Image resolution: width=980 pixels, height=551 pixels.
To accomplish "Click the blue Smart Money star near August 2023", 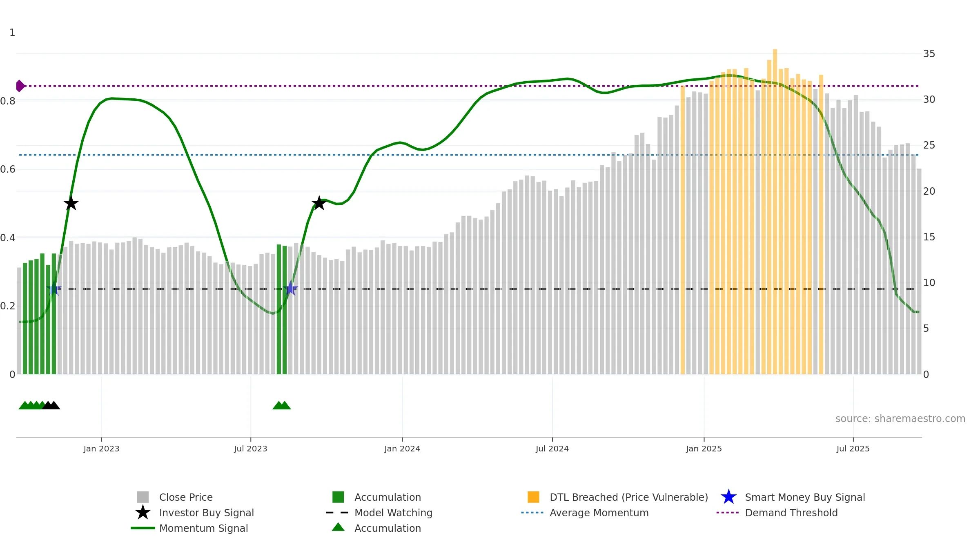I will pyautogui.click(x=290, y=289).
